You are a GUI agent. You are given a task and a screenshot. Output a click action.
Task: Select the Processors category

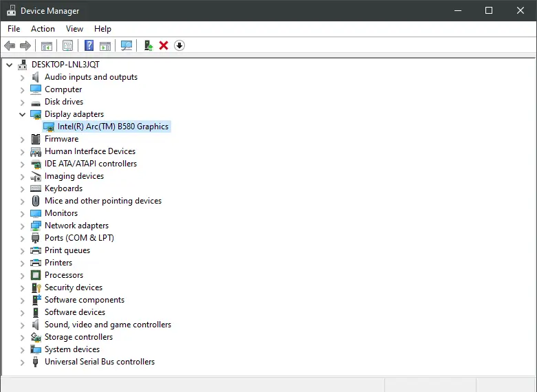click(x=63, y=275)
